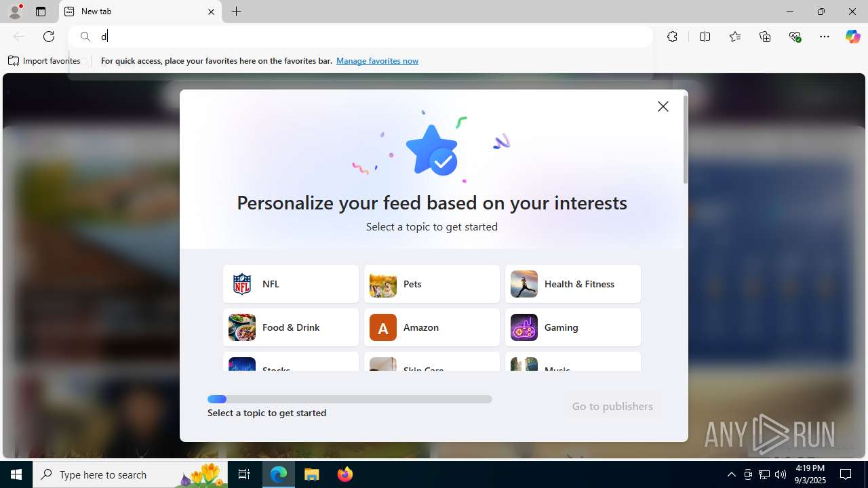
Task: Click Manage favorites now link
Action: coord(377,61)
